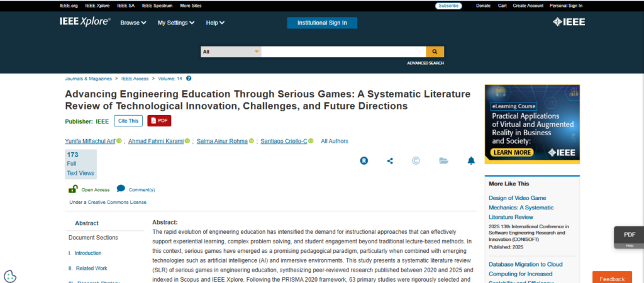The height and width of the screenshot is (283, 644).
Task: Click the save to folder icon
Action: point(443,160)
